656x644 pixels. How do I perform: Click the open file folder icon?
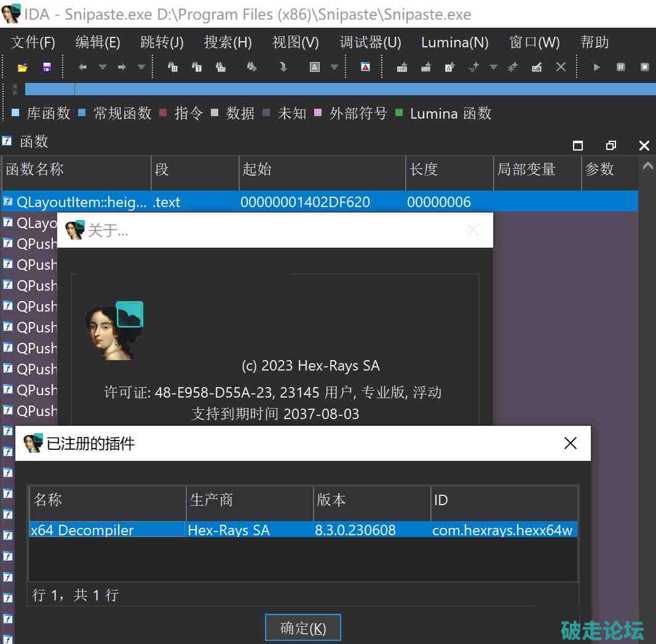pos(23,68)
